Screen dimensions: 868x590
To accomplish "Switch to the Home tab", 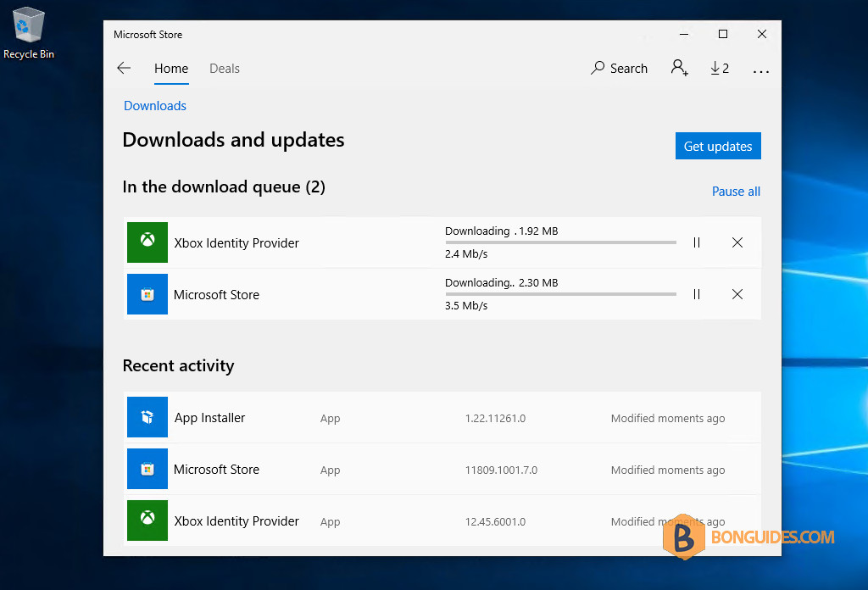I will (x=171, y=68).
